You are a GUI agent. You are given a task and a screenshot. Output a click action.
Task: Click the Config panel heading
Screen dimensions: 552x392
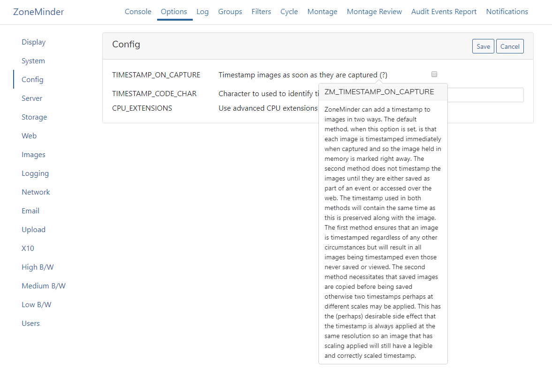(126, 45)
